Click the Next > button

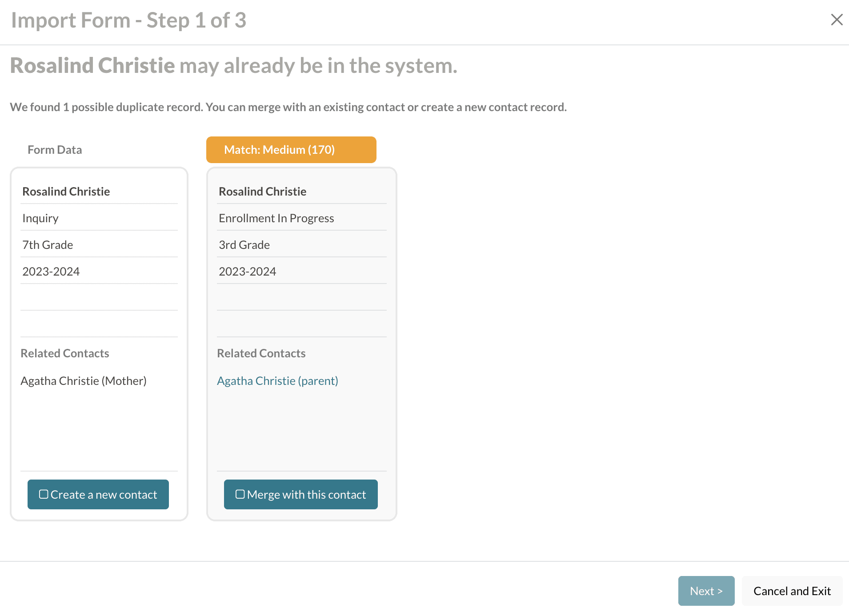coord(706,591)
